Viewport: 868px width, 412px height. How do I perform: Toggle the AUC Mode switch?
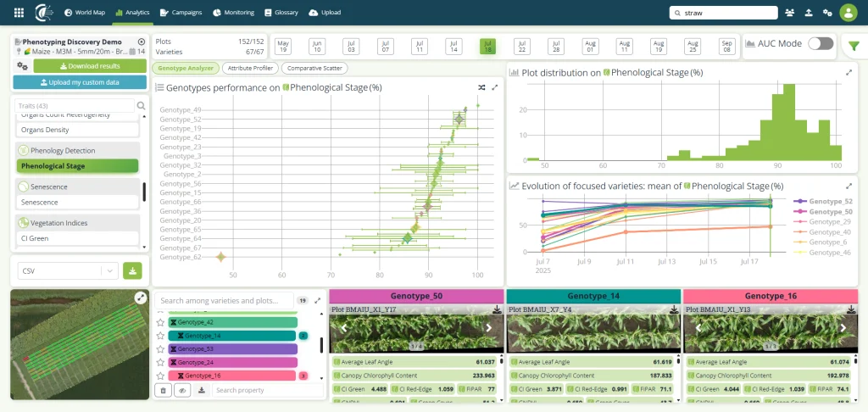pyautogui.click(x=821, y=44)
